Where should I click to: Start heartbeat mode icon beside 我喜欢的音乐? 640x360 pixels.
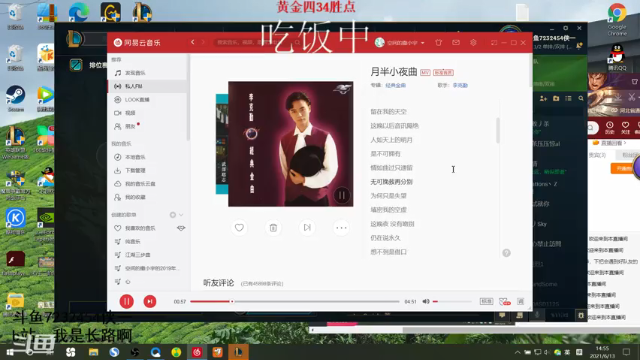pyautogui.click(x=181, y=228)
